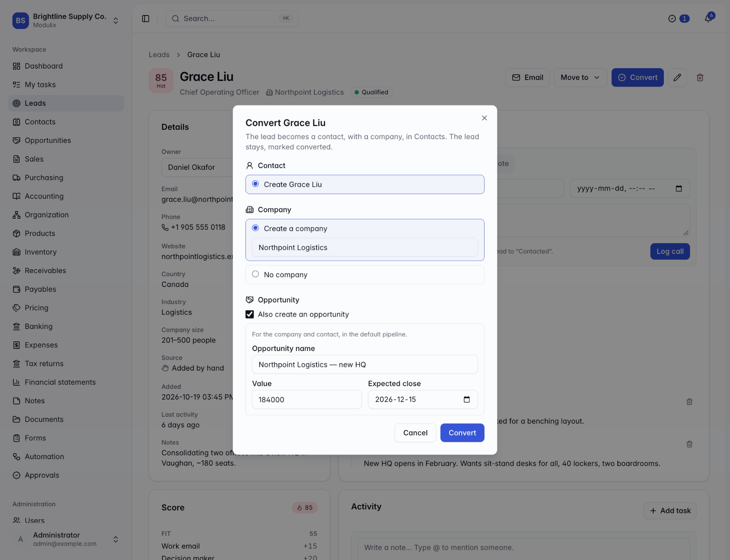The height and width of the screenshot is (560, 730).
Task: Click the Opportunity name input field
Action: [x=365, y=364]
